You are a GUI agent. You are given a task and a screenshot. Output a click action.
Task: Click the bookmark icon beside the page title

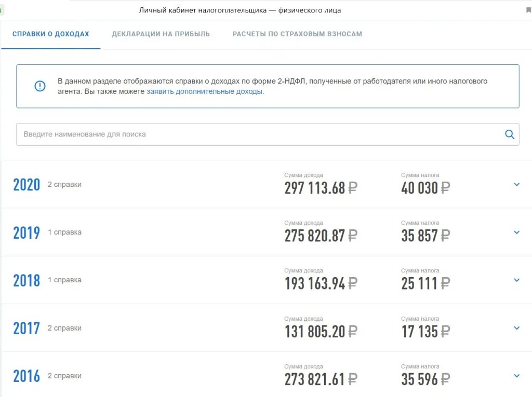[528, 10]
